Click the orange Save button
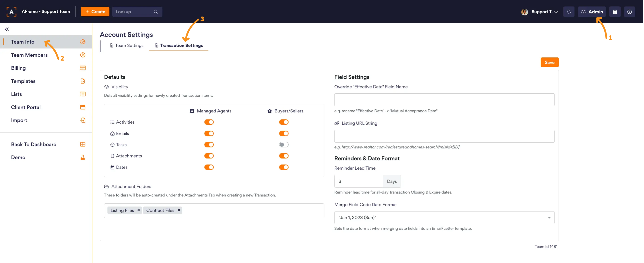The image size is (644, 263). (x=549, y=62)
